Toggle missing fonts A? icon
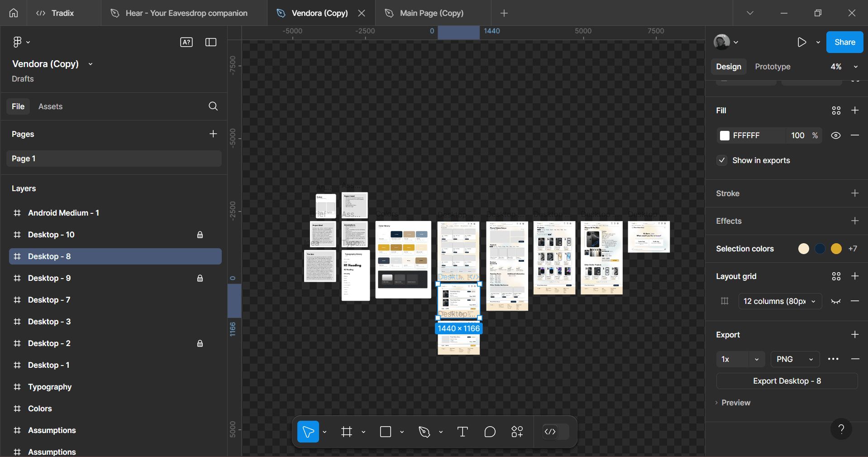 (186, 42)
